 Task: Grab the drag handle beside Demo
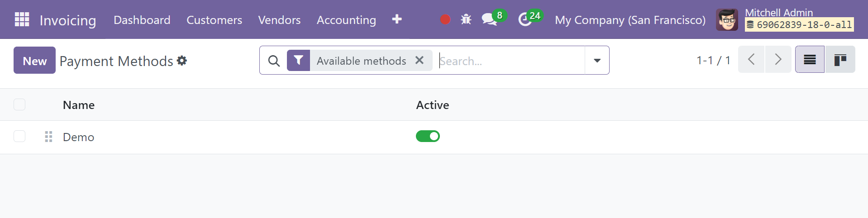pos(49,137)
